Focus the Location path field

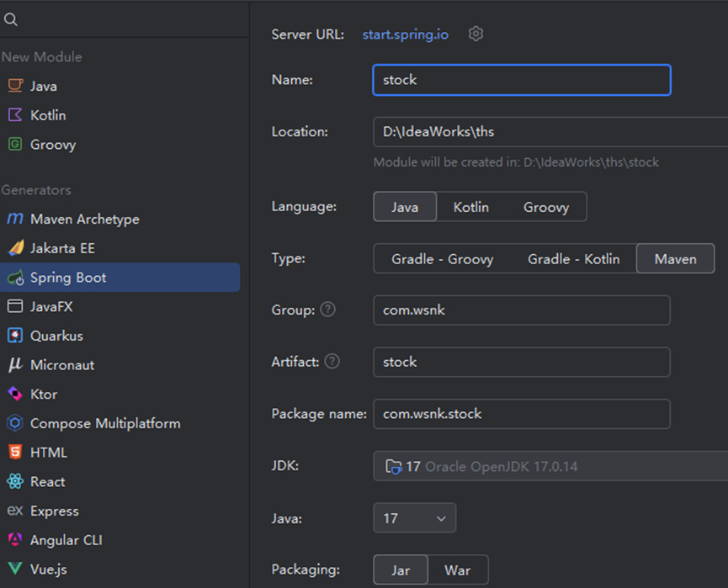click(x=547, y=132)
